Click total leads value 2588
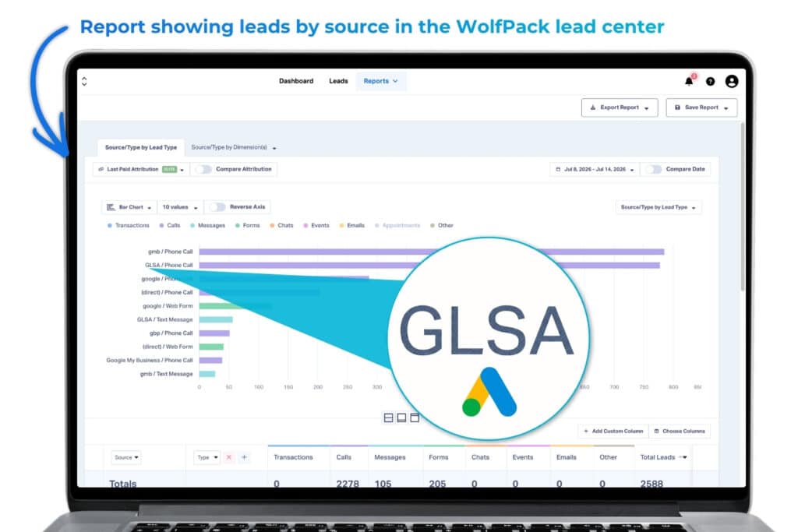This screenshot has height=532, width=798. point(651,483)
